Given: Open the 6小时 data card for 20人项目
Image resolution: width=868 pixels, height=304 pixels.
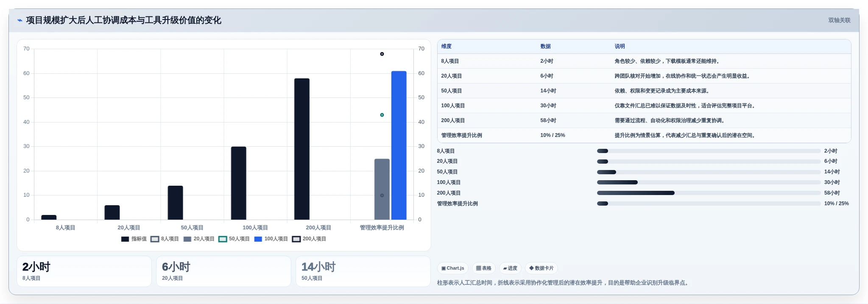Looking at the screenshot, I should [223, 271].
